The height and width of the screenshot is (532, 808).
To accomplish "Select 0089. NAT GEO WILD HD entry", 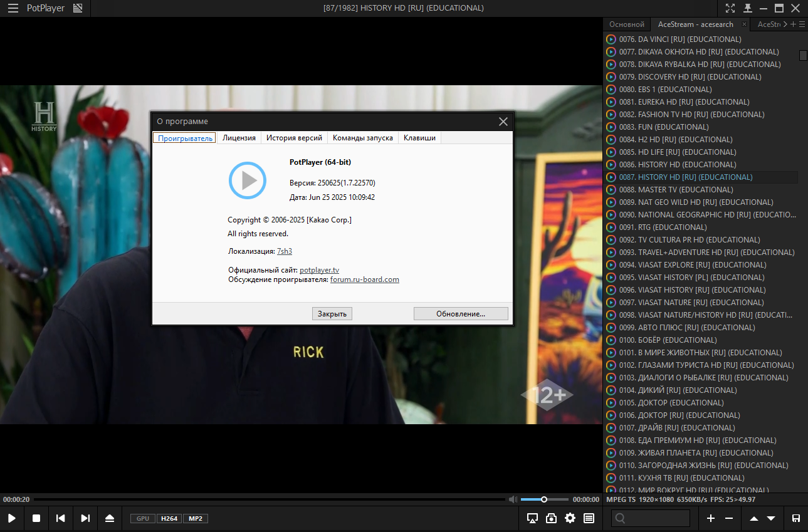I will click(x=701, y=202).
